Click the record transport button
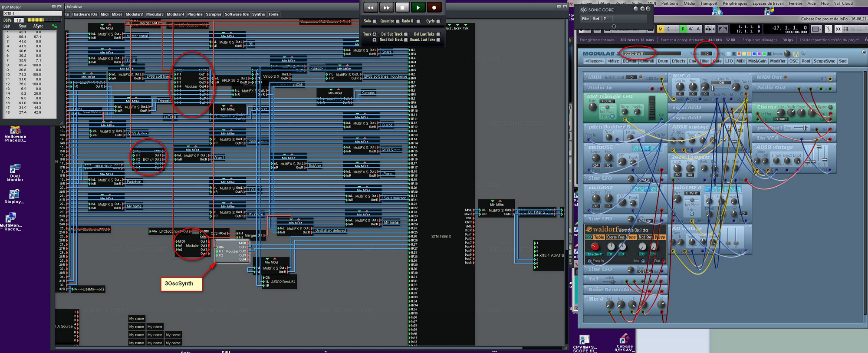The image size is (868, 353). click(x=434, y=7)
